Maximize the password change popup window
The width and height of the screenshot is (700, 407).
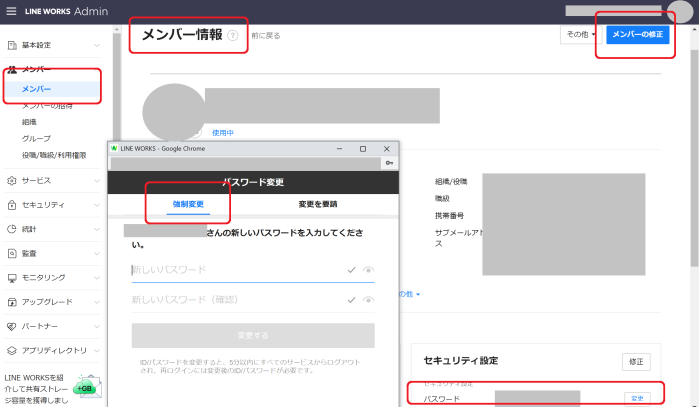click(x=363, y=149)
